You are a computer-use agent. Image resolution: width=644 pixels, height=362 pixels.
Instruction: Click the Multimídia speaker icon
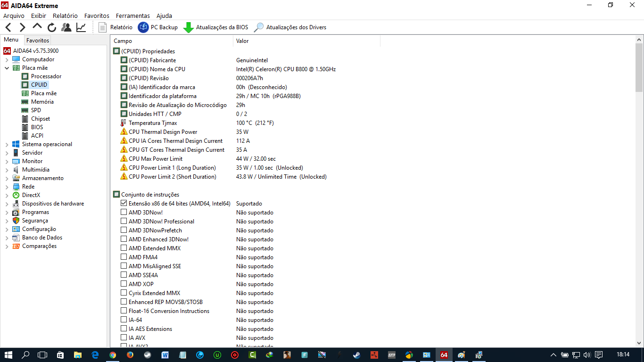16,170
